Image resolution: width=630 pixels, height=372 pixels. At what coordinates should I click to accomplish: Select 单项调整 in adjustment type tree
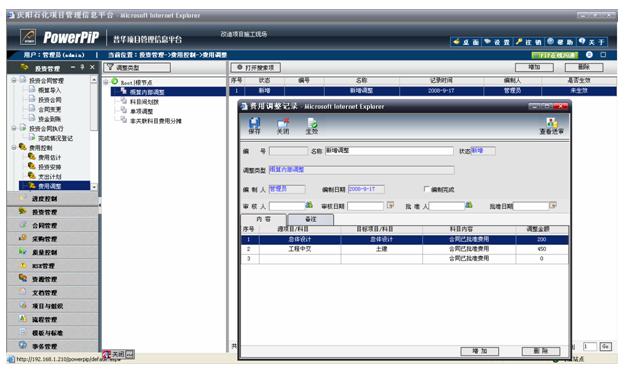pos(141,111)
